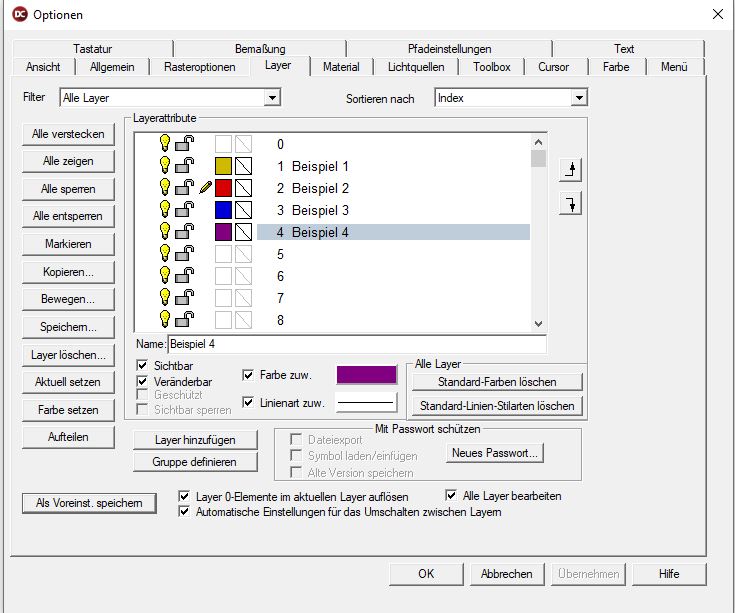
Task: Click the padlock icon of layer 5
Action: tap(185, 253)
